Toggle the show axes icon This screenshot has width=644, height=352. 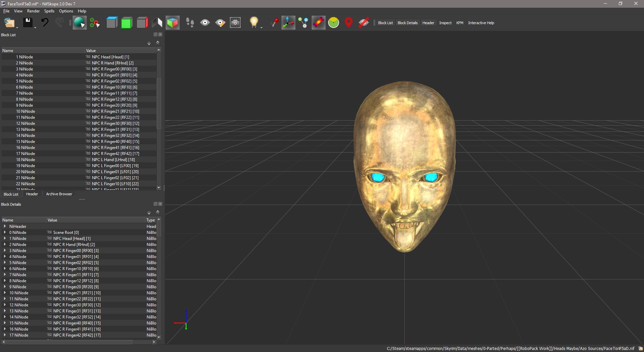click(x=288, y=23)
